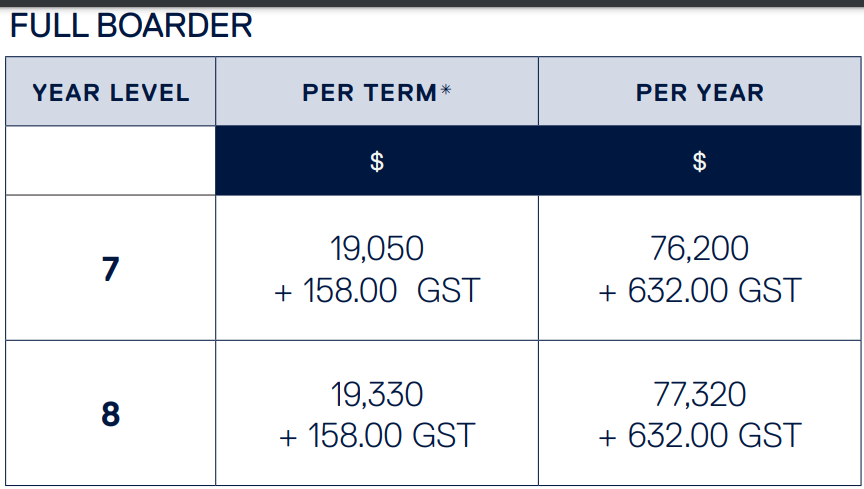Click Year 7 per term + 158.00 GST
Image resolution: width=864 pixels, height=489 pixels.
[377, 291]
